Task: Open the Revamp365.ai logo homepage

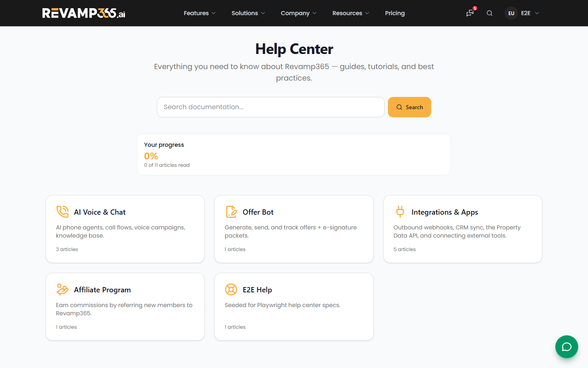Action: tap(84, 13)
